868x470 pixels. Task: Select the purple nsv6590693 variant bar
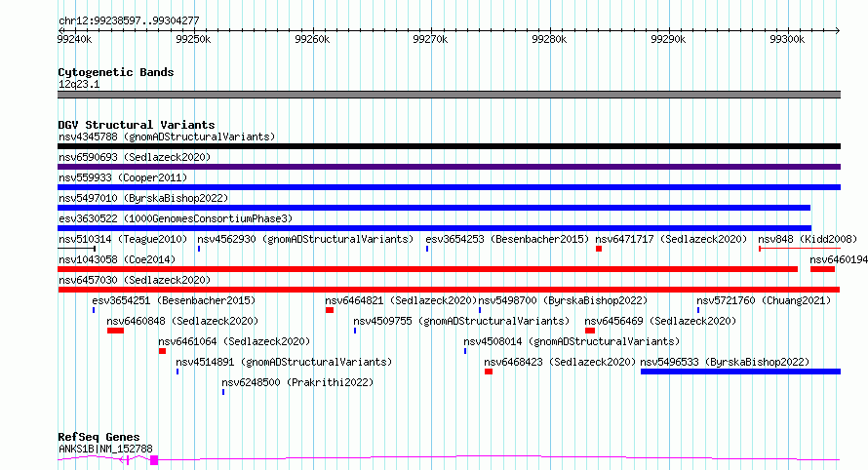coord(449,167)
